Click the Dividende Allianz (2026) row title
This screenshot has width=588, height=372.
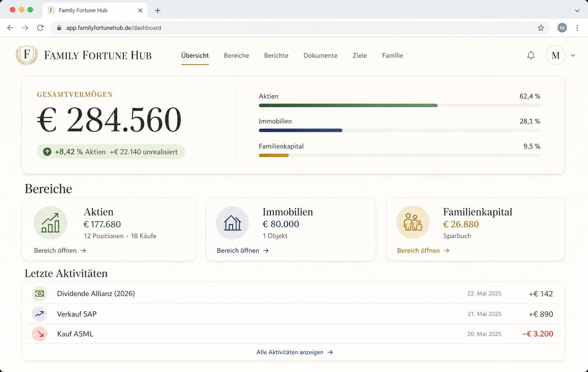96,294
